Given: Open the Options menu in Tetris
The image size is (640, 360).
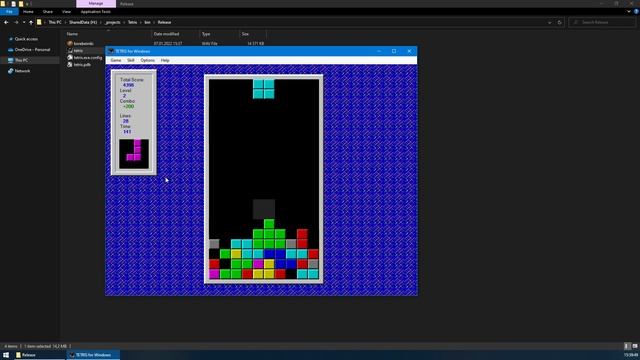Looking at the screenshot, I should click(x=148, y=60).
